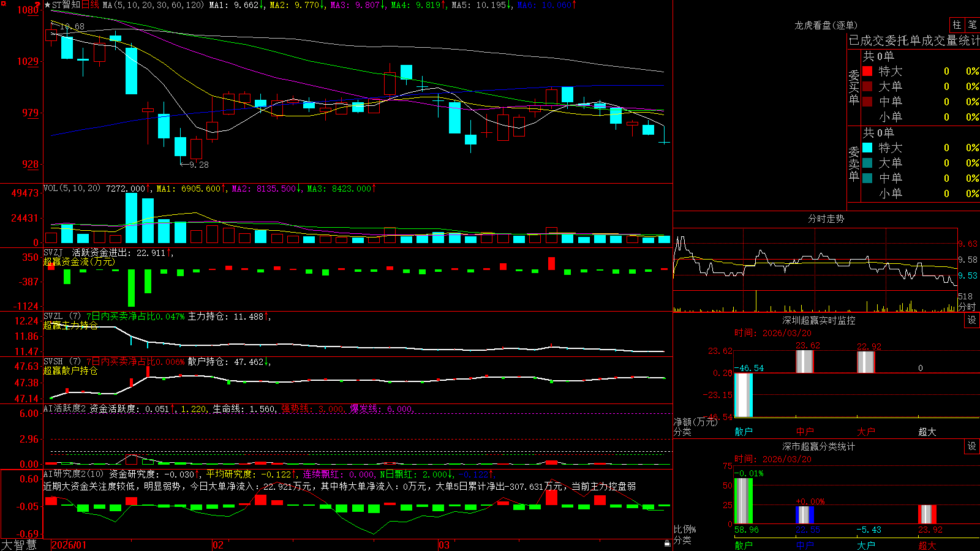
Task: Click the 超赢资金流(万元) label
Action: pos(79,262)
